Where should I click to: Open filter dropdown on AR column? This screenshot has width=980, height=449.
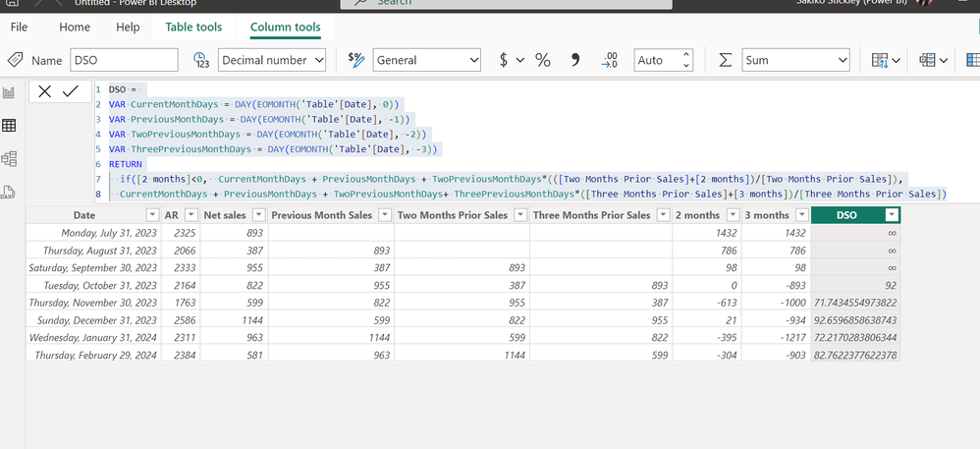point(191,215)
